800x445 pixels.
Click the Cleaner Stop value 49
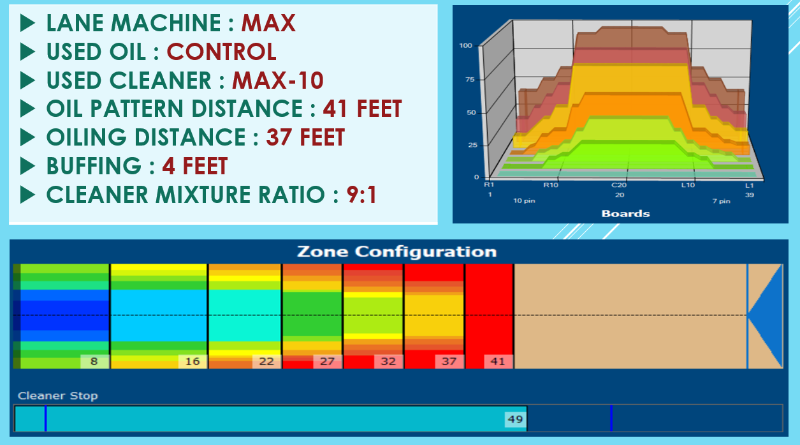pos(515,419)
